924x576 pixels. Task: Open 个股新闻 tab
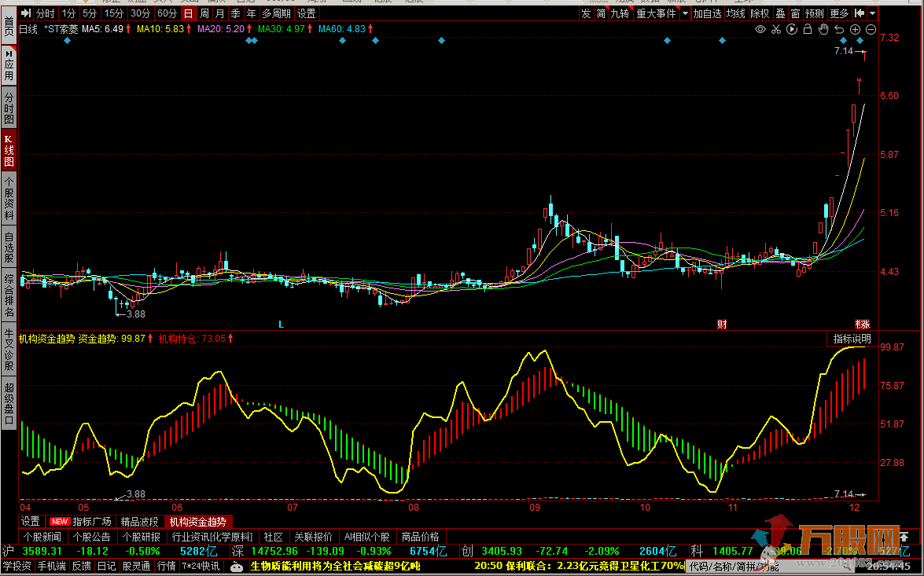(x=42, y=537)
